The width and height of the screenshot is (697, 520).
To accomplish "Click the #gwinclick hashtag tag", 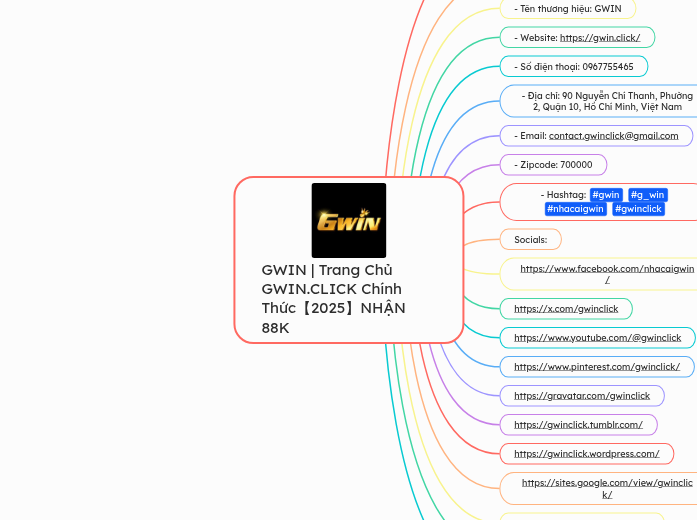I will tap(638, 209).
